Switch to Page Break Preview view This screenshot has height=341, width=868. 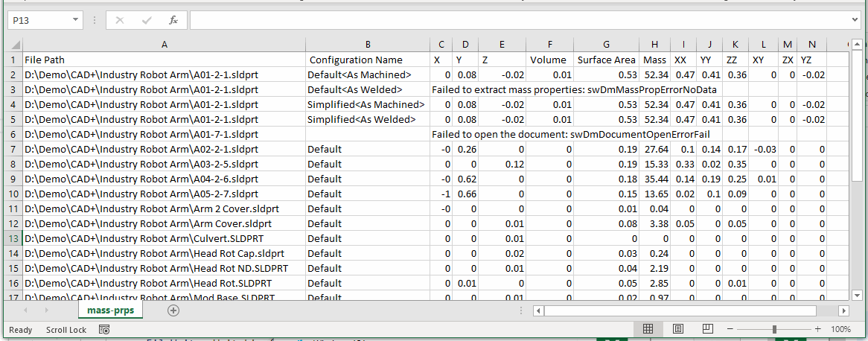click(x=706, y=329)
